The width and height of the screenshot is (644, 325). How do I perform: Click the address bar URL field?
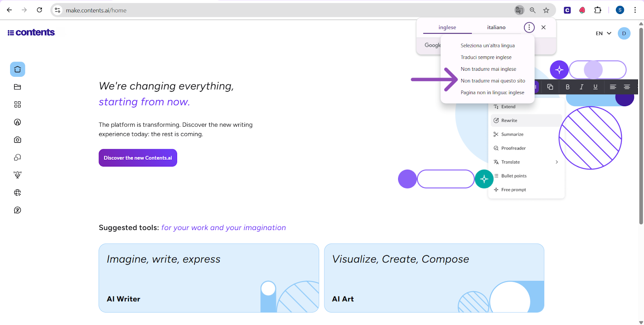tap(282, 10)
